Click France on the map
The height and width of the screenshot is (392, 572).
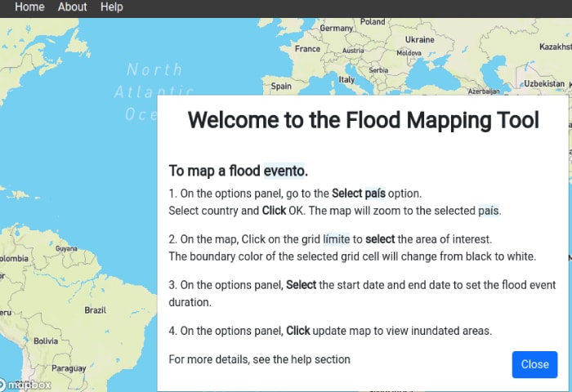(x=307, y=49)
